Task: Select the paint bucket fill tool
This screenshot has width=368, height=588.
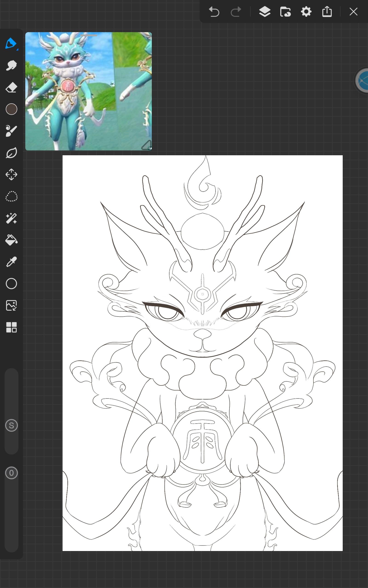Action: pyautogui.click(x=11, y=240)
